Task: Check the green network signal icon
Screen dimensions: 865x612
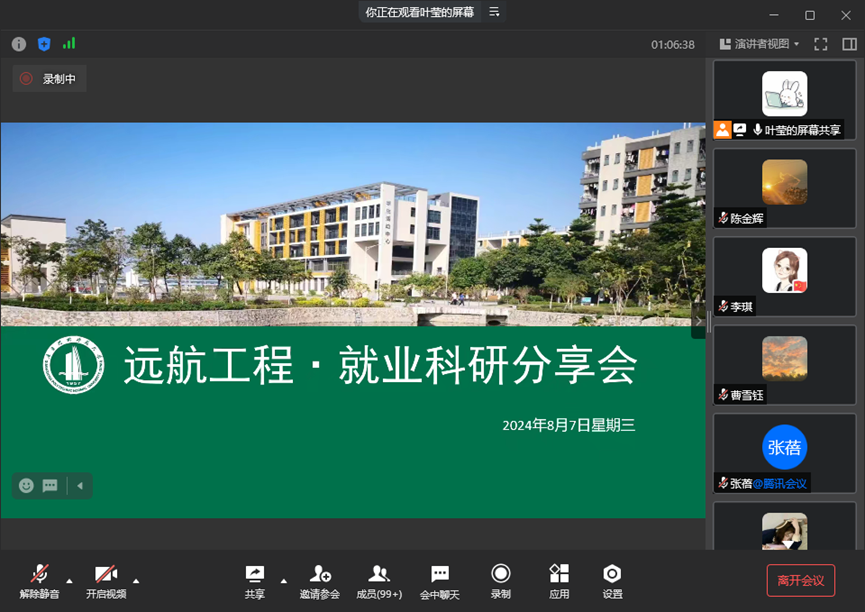Action: click(x=69, y=44)
